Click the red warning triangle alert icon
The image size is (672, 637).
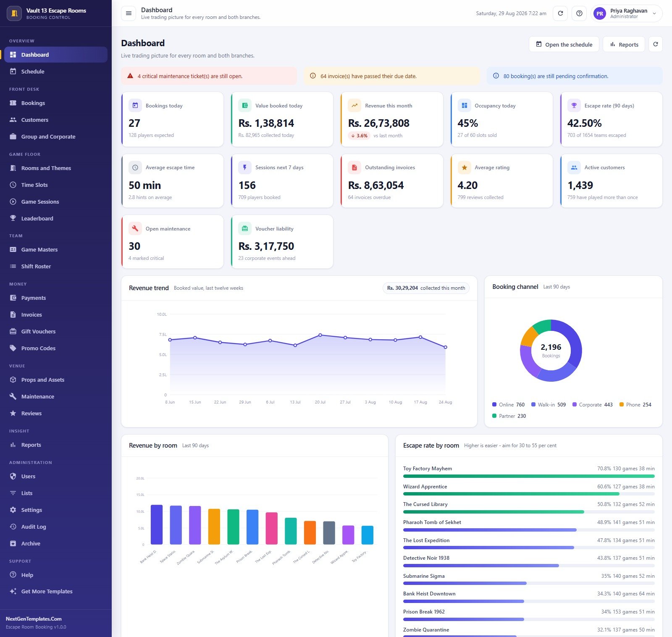[130, 76]
